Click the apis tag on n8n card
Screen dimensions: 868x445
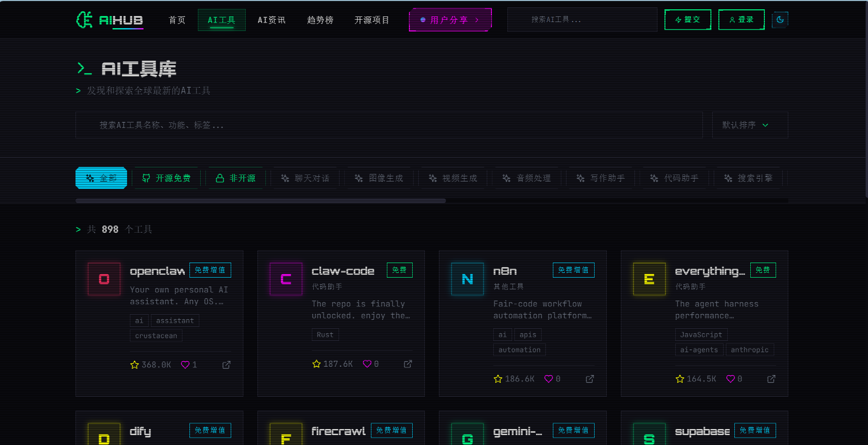click(528, 335)
